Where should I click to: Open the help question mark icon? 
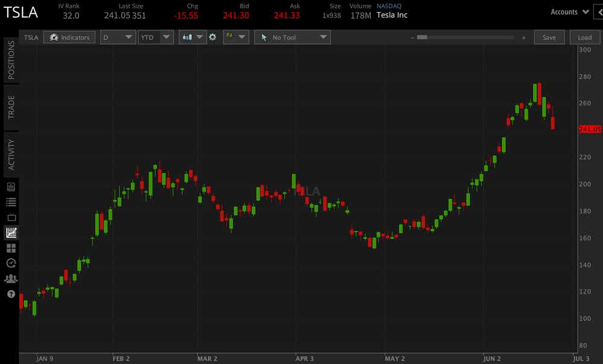point(11,294)
